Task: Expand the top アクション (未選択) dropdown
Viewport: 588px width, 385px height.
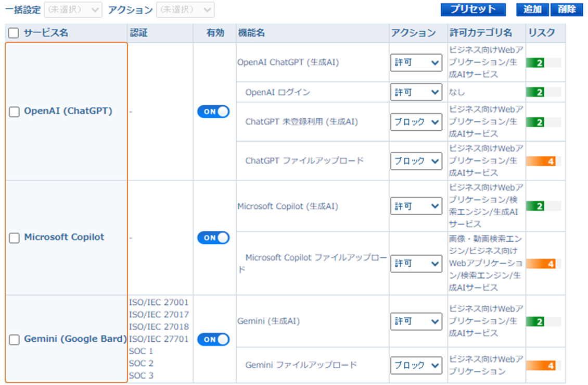Action: tap(185, 10)
